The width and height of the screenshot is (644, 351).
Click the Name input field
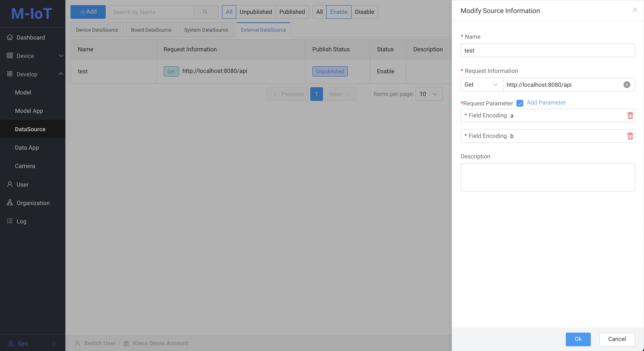(x=548, y=50)
